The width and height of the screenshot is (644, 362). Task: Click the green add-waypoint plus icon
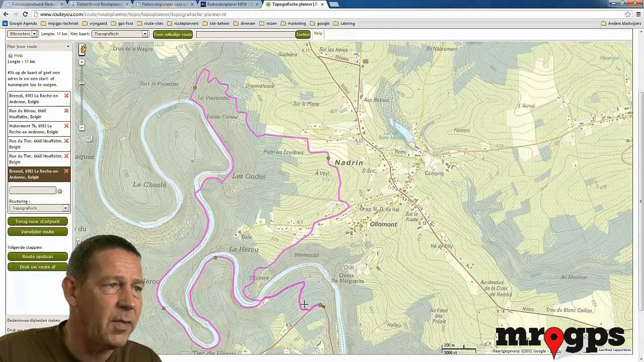tap(60, 191)
